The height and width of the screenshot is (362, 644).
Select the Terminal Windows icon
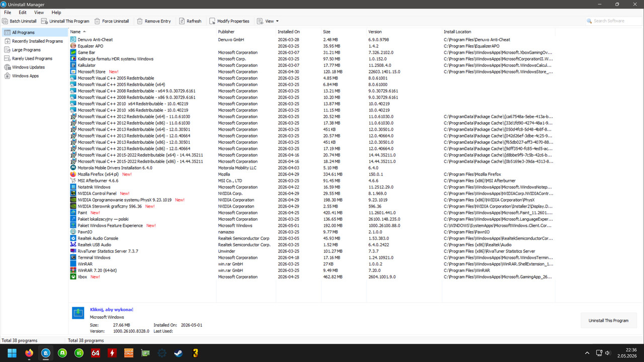[73, 257]
